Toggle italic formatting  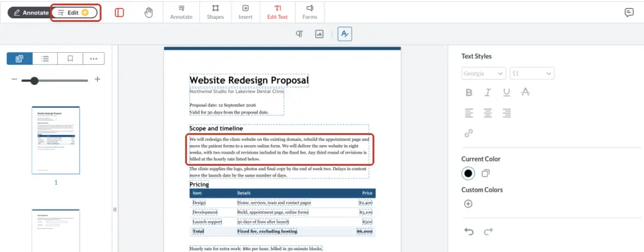pyautogui.click(x=487, y=93)
